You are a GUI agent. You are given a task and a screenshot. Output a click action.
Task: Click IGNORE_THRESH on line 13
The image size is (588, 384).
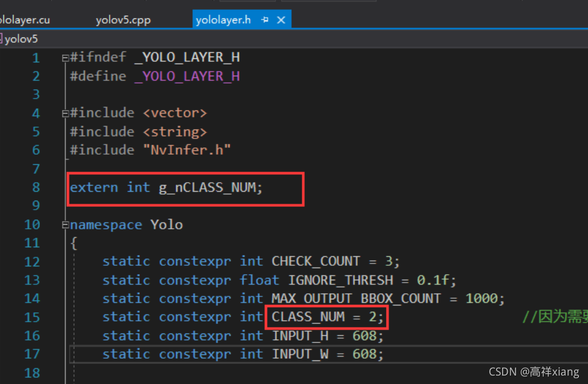coord(341,280)
